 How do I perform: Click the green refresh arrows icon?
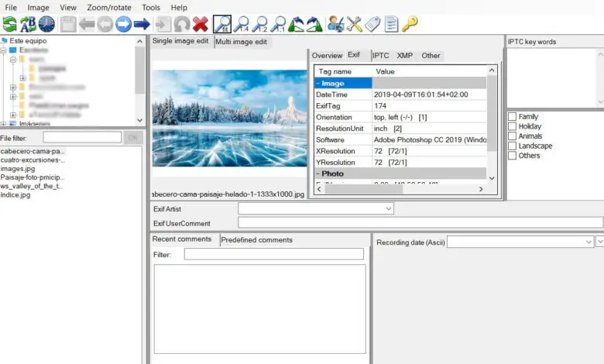click(x=9, y=24)
